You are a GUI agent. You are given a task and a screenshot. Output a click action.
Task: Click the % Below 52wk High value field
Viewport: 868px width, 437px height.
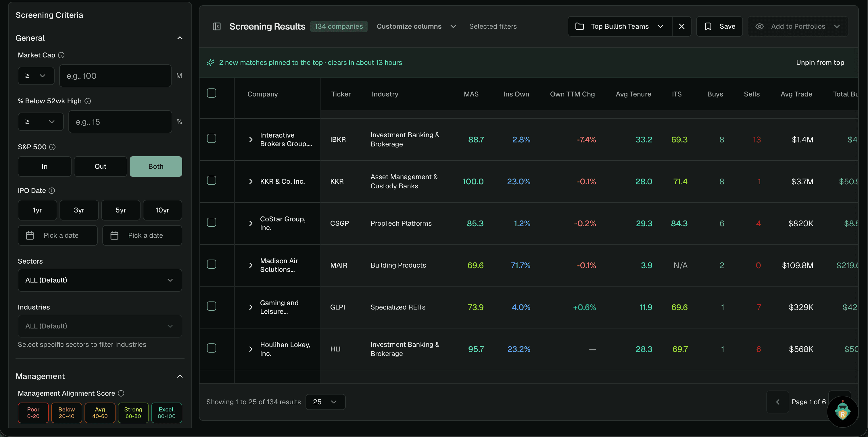(x=120, y=121)
